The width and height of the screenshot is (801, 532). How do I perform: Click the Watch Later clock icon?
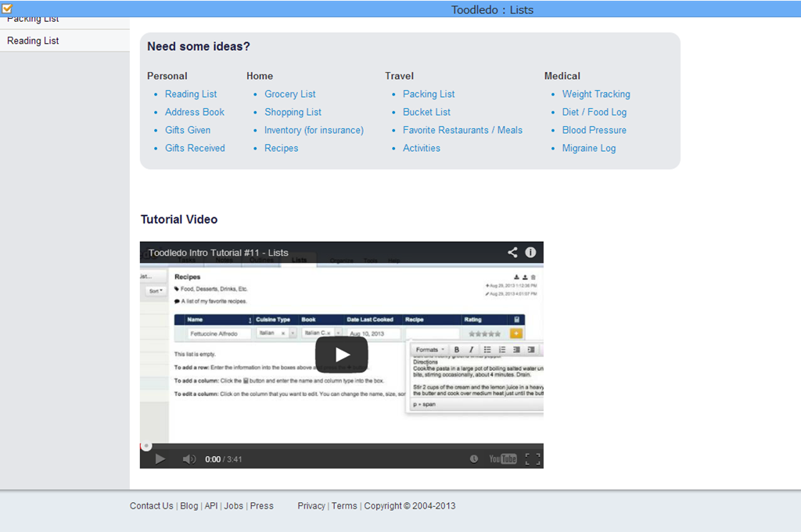pyautogui.click(x=474, y=459)
